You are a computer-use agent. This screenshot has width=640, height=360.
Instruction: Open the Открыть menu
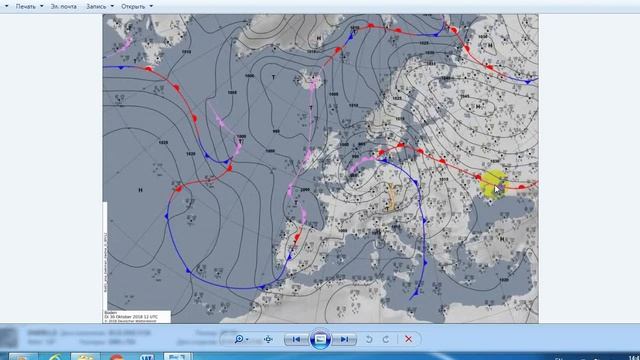[133, 7]
